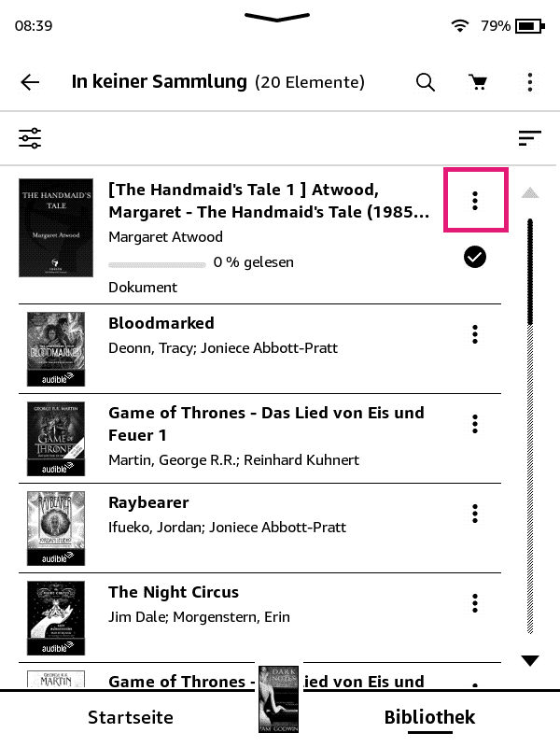The width and height of the screenshot is (560, 747).
Task: Click the Handmaid's Tale reading progress bar
Action: 157,263
